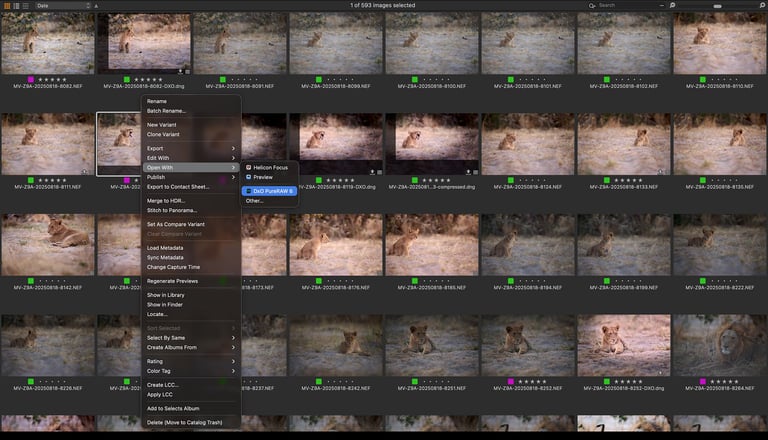This screenshot has width=768, height=440.
Task: Click the Helicon Focus app icon
Action: (248, 167)
